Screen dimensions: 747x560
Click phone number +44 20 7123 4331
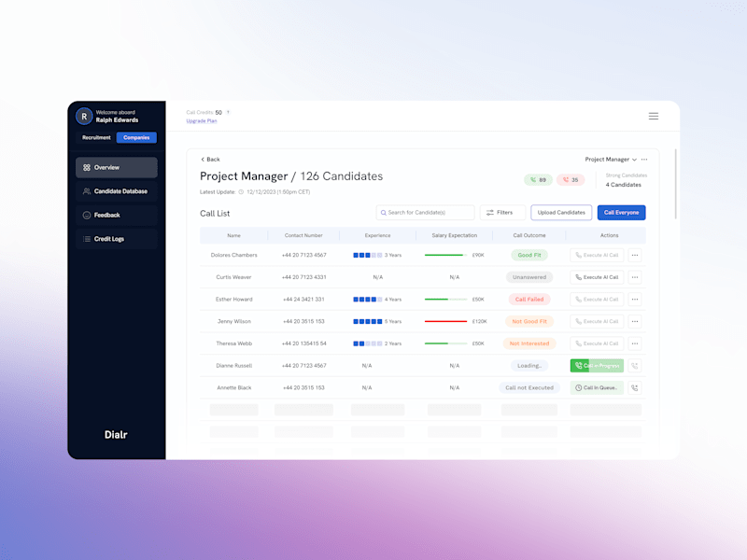coord(304,277)
